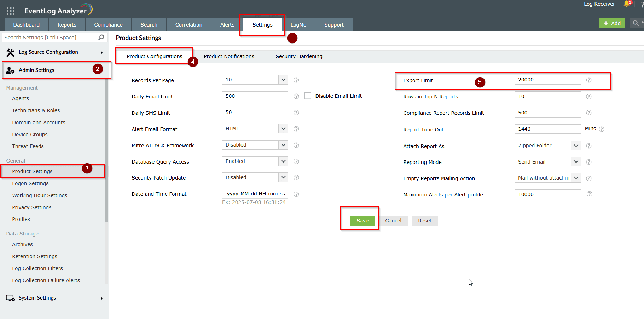Open the Security Patch Update dropdown
Viewport: 644px width, 319px height.
(x=255, y=177)
